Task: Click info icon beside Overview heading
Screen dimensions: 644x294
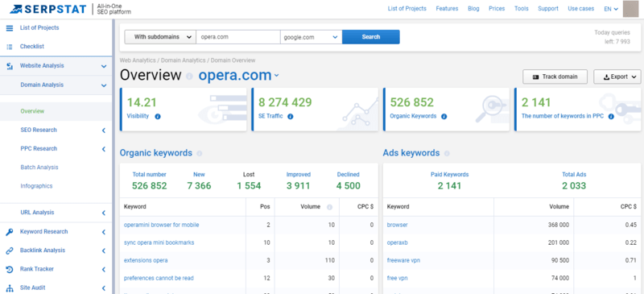Action: point(189,77)
